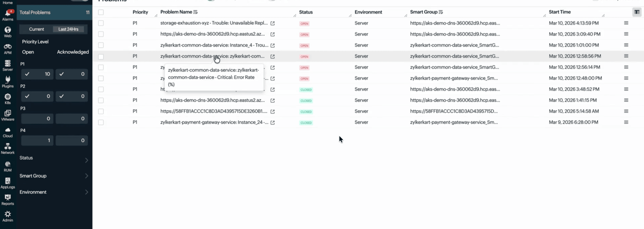Open Network from the sidebar
This screenshot has width=644, height=229.
(x=8, y=149)
